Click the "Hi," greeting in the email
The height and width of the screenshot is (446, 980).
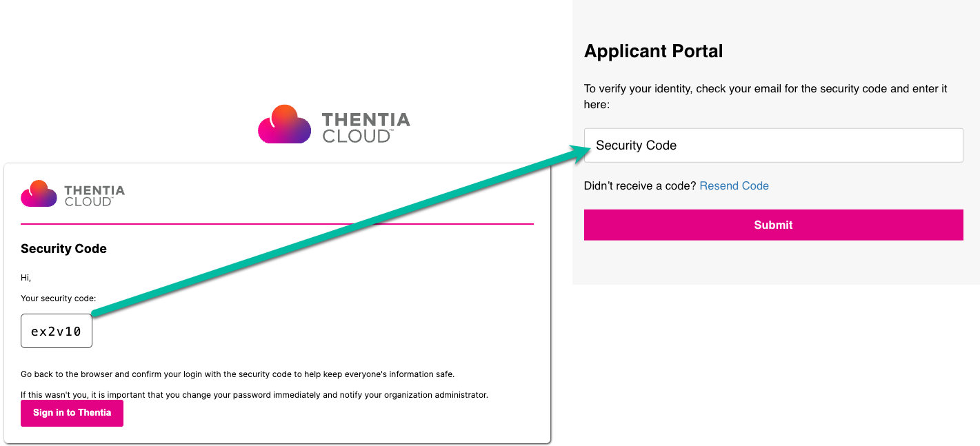26,278
